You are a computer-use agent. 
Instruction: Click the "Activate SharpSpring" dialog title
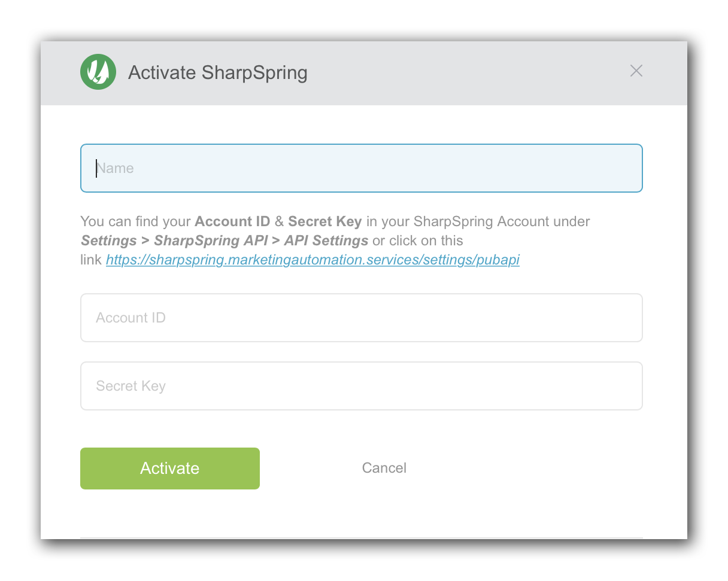click(x=218, y=72)
